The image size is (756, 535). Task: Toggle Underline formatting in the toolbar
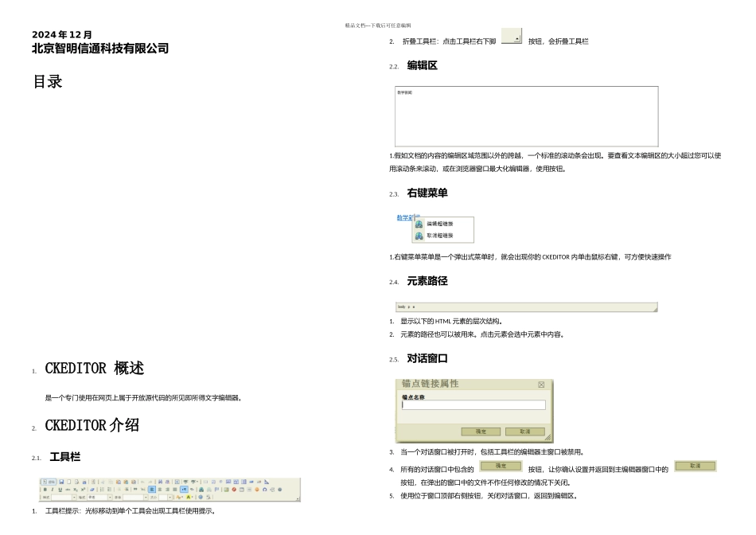pyautogui.click(x=60, y=490)
